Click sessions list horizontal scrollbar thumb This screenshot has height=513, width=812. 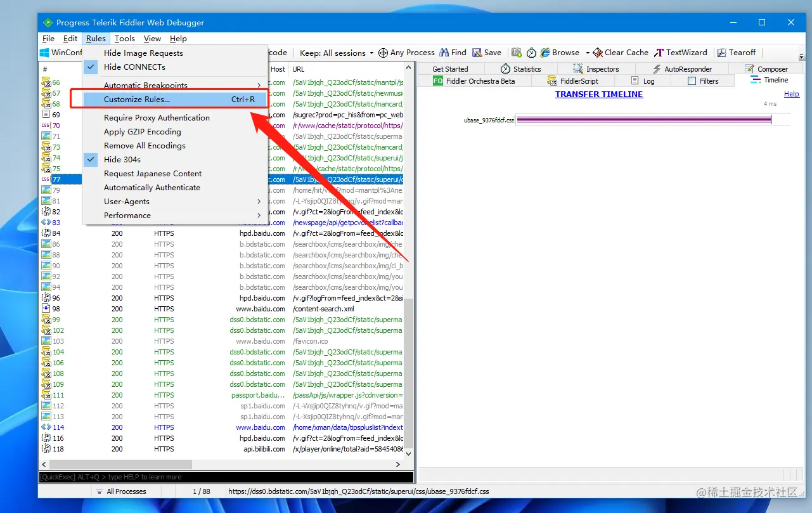coord(120,465)
